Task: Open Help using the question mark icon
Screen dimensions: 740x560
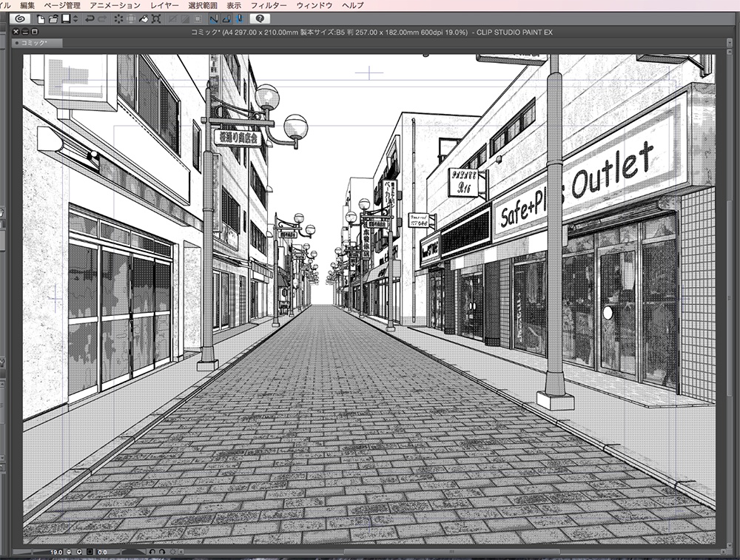Action: (260, 21)
